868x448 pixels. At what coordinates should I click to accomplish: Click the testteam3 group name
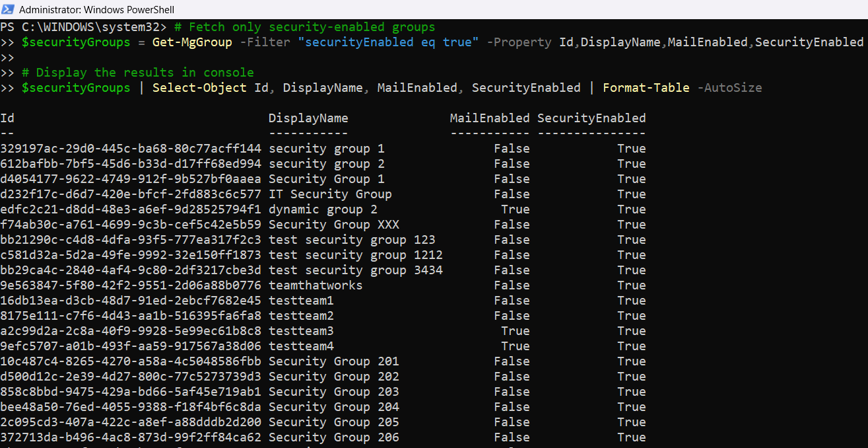click(x=301, y=331)
